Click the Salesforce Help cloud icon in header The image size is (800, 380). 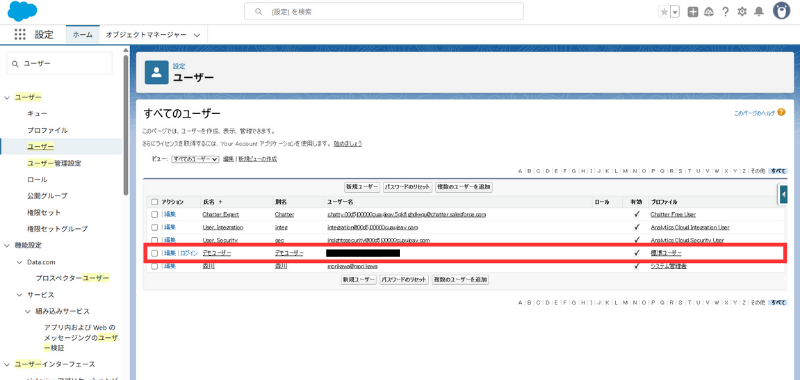pos(708,12)
